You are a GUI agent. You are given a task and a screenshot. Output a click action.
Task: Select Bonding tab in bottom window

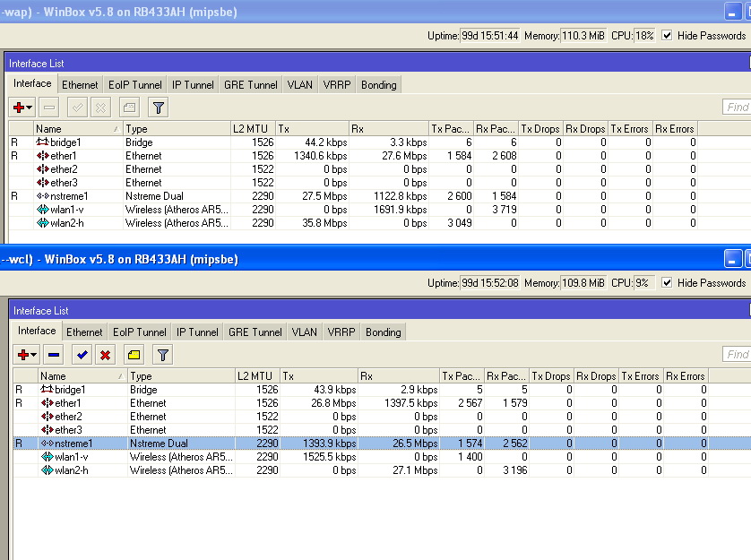coord(384,332)
